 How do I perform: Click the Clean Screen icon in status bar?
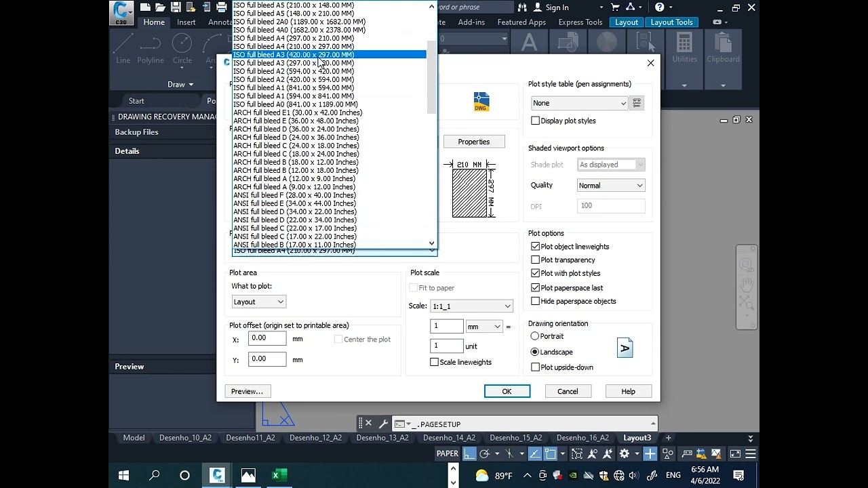pos(735,454)
